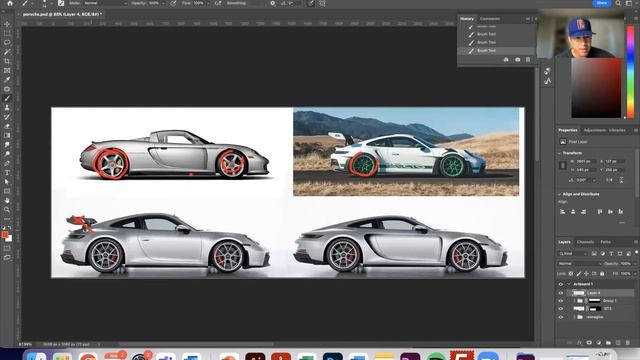This screenshot has height=360, width=640.
Task: Select the Hand tool
Action: point(7,200)
